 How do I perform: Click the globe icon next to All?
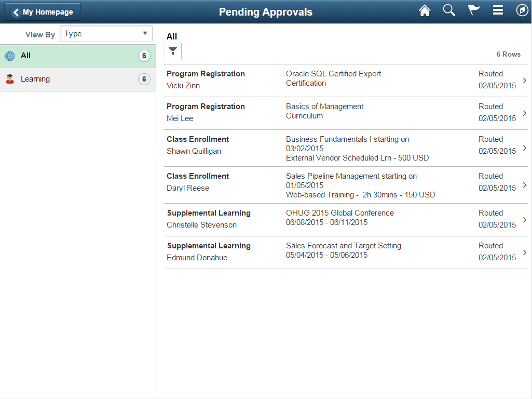coord(10,55)
